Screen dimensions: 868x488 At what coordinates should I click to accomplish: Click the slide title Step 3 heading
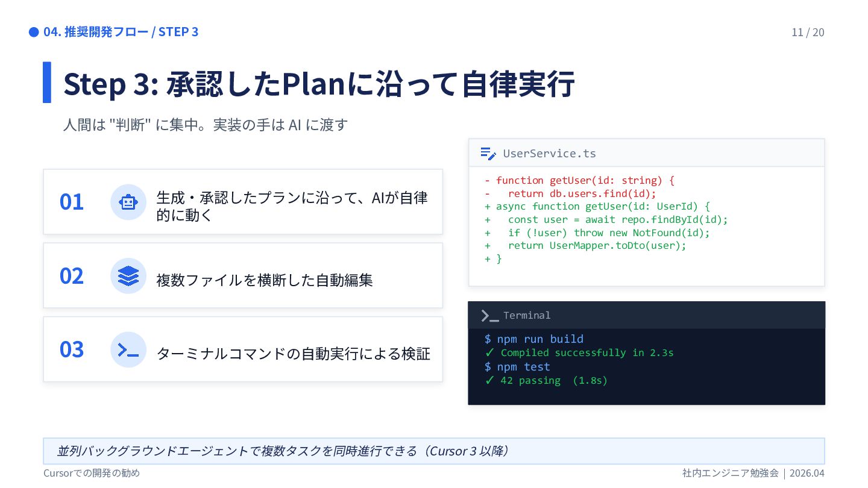[x=319, y=84]
